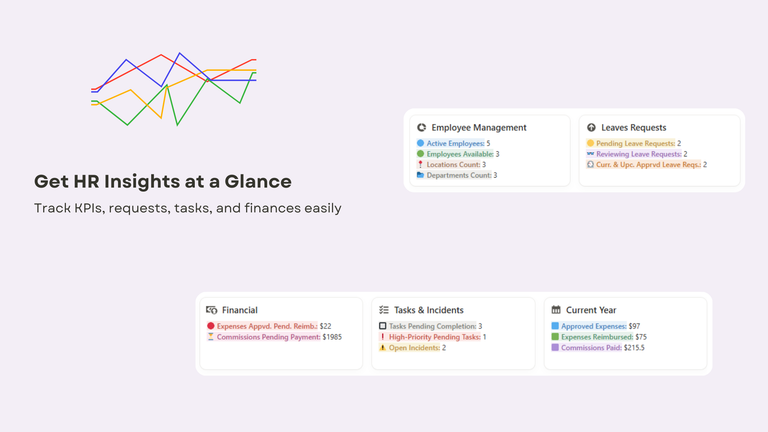Click the multicolor line chart graphic

click(174, 89)
